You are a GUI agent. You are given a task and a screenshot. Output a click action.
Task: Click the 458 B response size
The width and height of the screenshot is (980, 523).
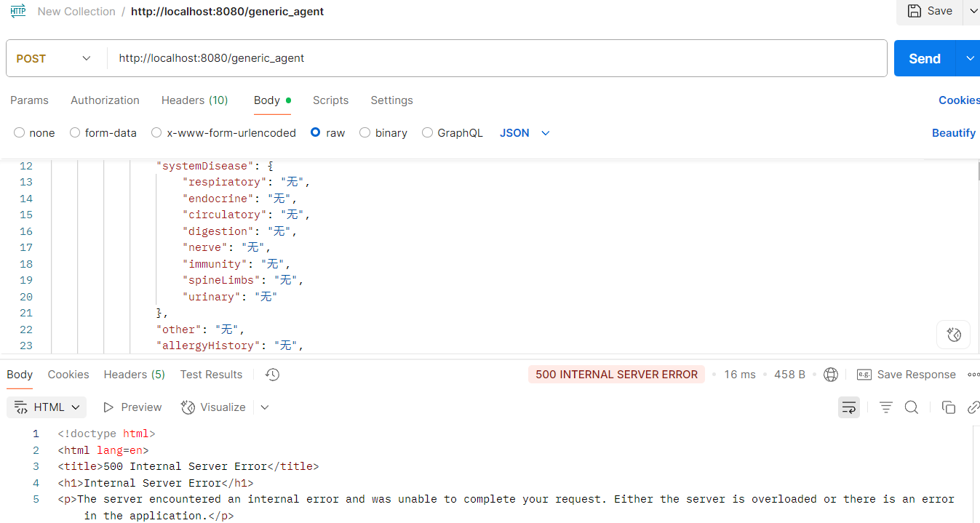click(x=789, y=375)
